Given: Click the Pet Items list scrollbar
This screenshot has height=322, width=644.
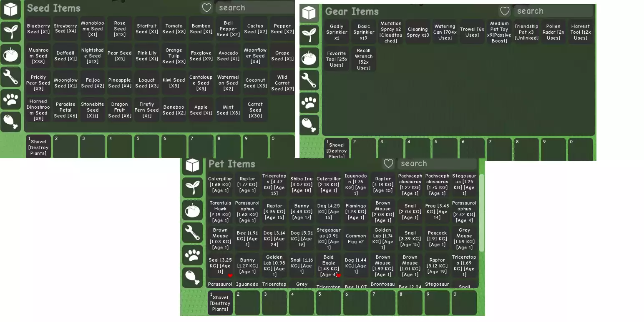Looking at the screenshot, I should (x=481, y=212).
